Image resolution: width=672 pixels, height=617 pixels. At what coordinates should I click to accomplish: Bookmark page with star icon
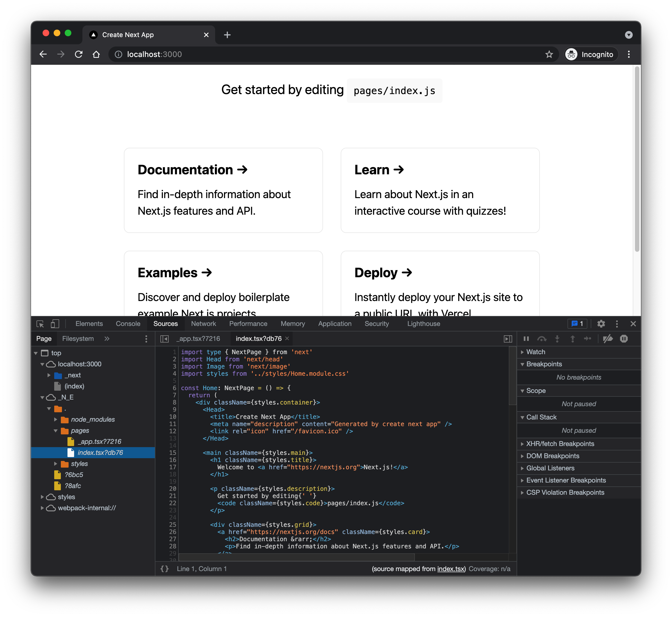tap(549, 54)
